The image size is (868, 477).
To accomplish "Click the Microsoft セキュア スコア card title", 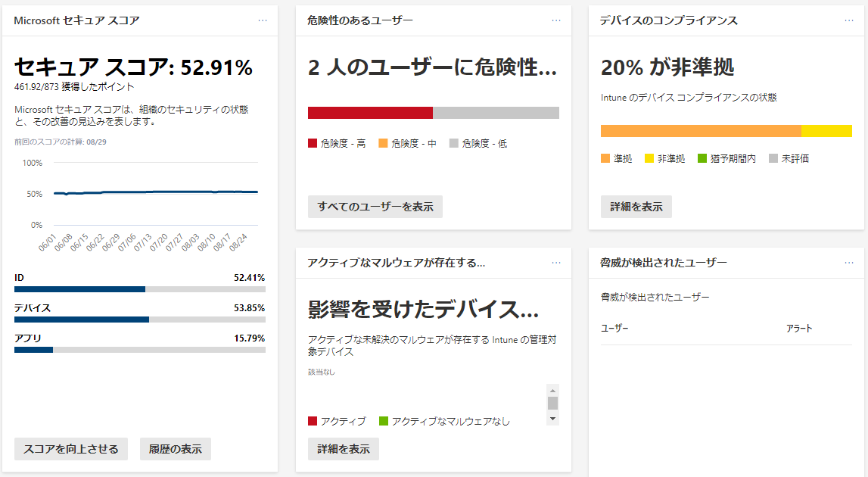I will (76, 20).
